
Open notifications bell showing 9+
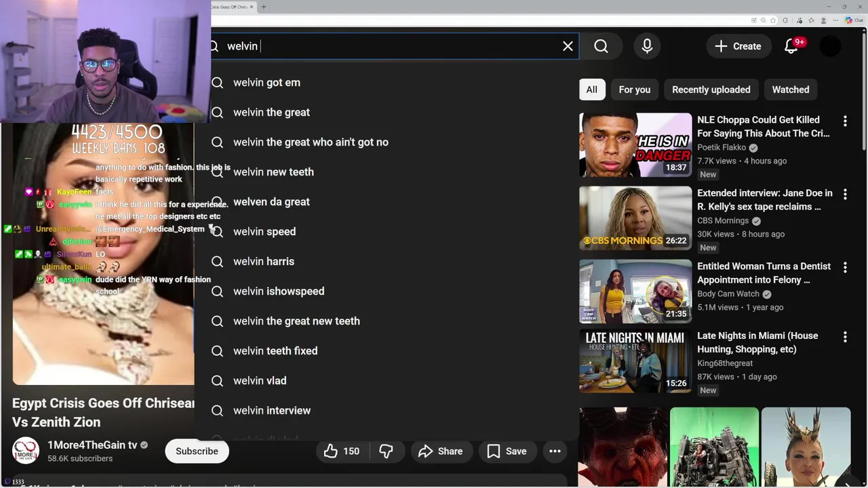tap(791, 46)
